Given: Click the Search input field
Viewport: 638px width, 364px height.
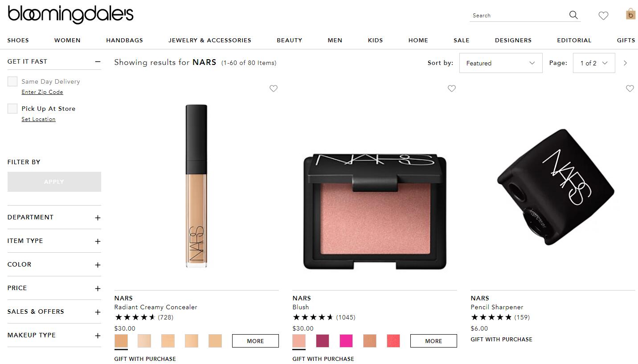Looking at the screenshot, I should (517, 16).
